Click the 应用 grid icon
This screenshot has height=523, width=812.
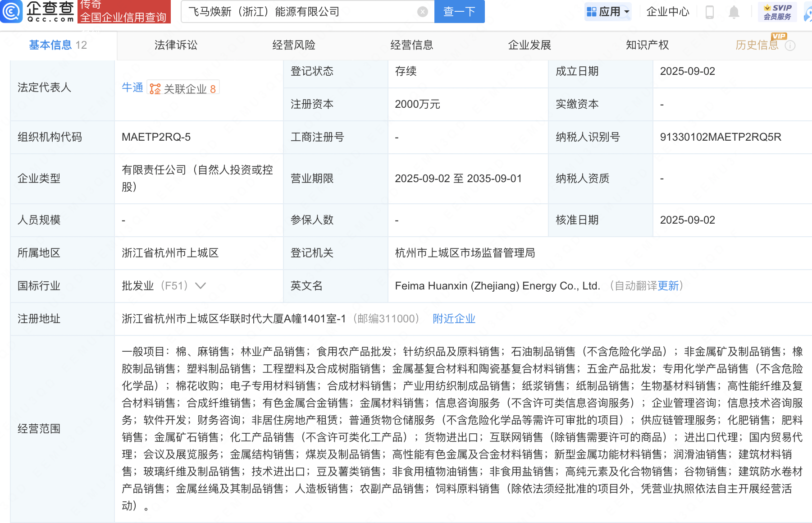(x=591, y=12)
